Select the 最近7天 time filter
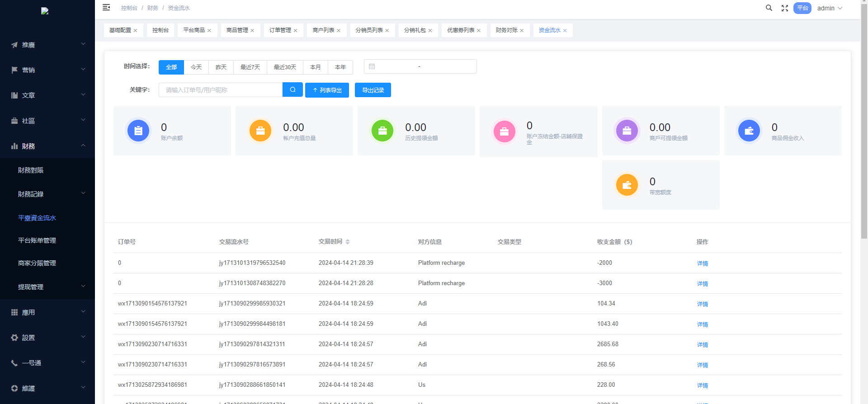 tap(250, 67)
